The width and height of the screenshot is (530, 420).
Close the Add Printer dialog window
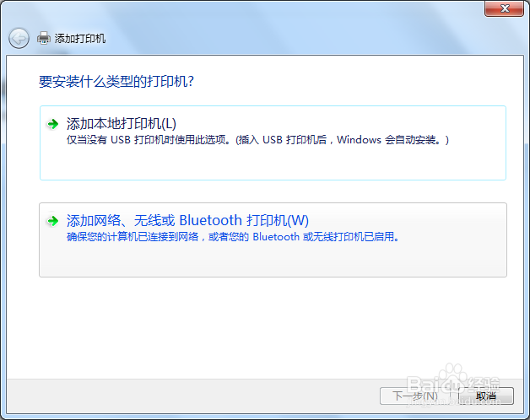coord(505,8)
